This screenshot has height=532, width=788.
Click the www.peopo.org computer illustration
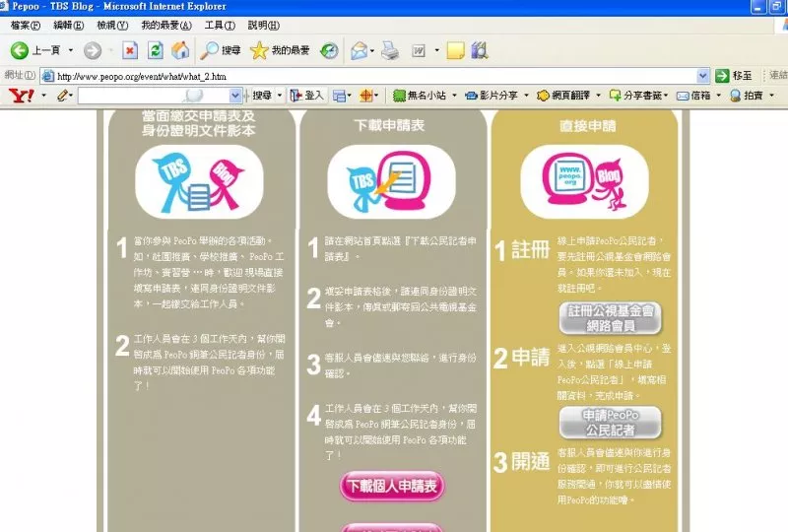[584, 181]
